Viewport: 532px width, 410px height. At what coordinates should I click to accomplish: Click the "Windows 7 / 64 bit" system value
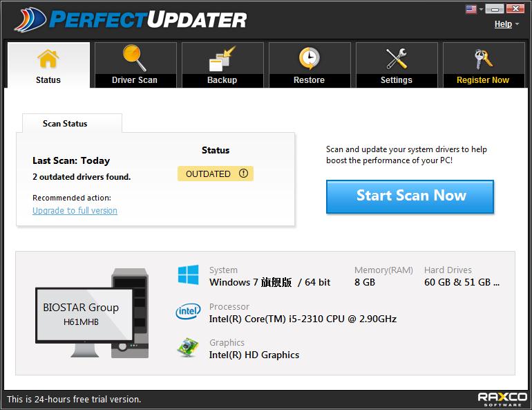[x=269, y=282]
